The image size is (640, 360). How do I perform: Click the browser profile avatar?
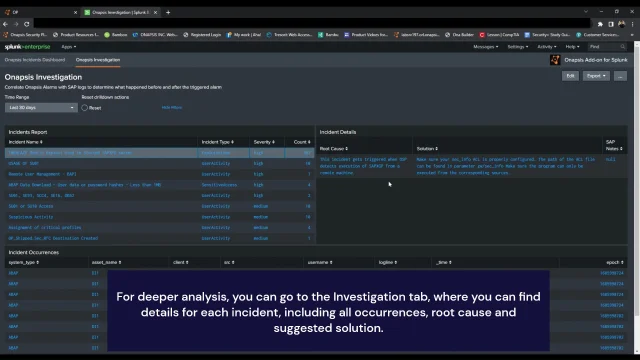(622, 24)
